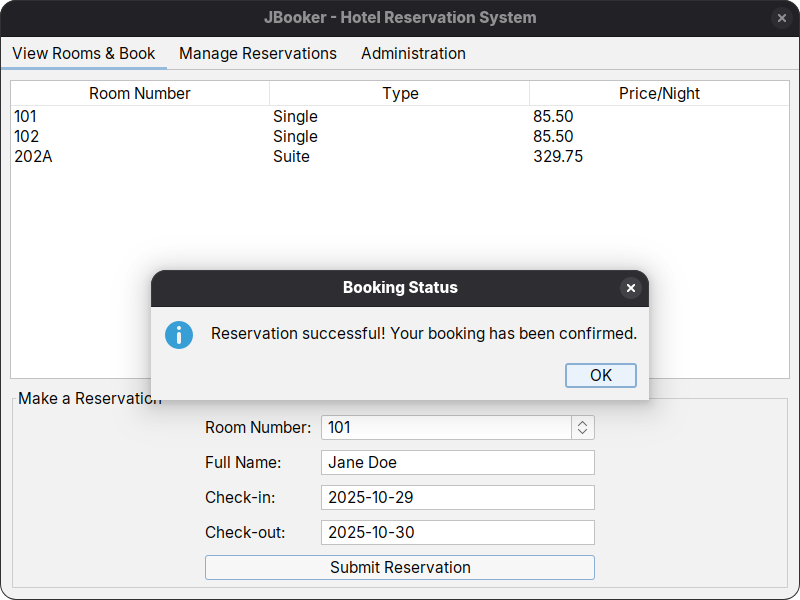
Task: Close the JBooker main window
Action: [781, 18]
